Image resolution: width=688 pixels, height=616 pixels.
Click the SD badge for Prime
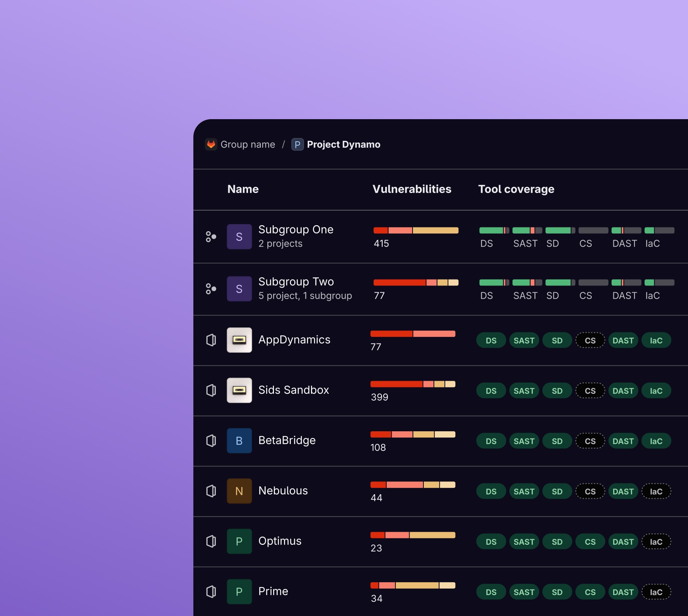pyautogui.click(x=557, y=592)
